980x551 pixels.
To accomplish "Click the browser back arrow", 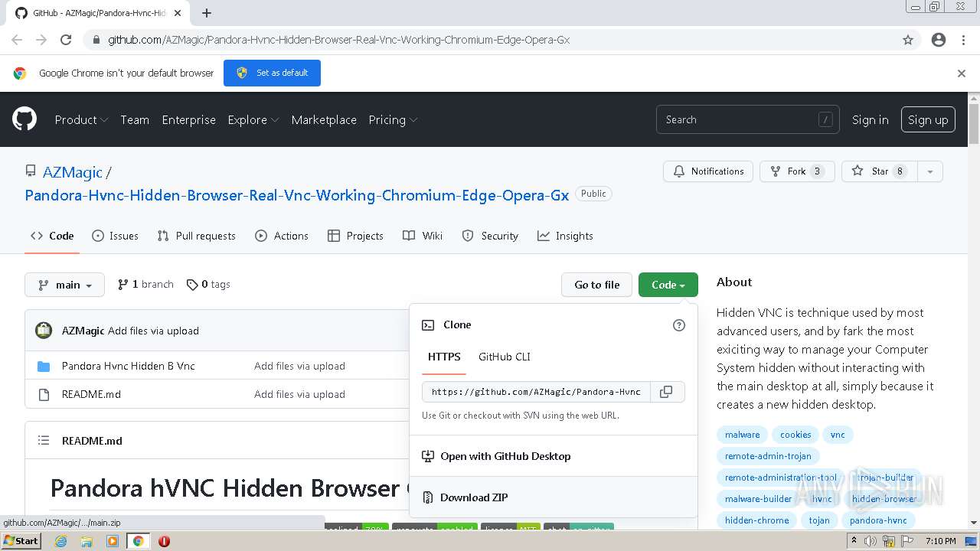I will [x=17, y=40].
